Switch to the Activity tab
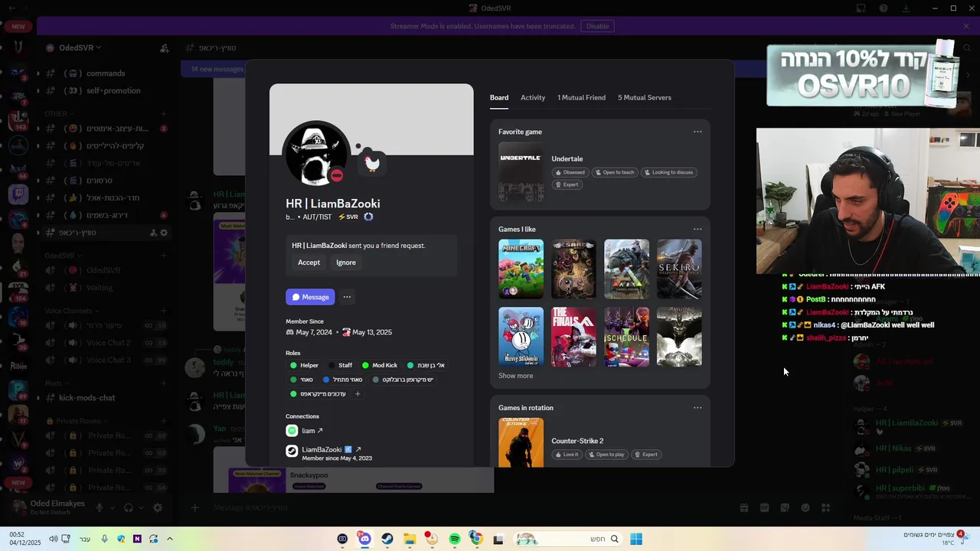Screen dimensions: 980x551 (533, 97)
